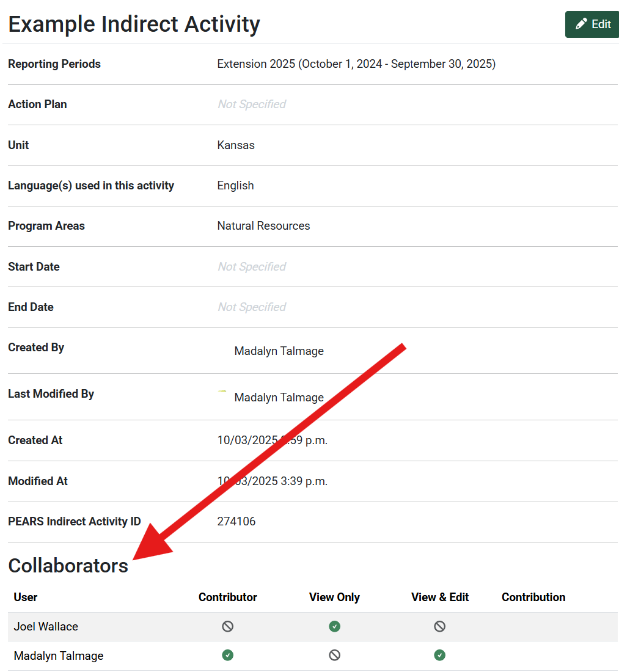This screenshot has height=672, width=619.
Task: Click Joel Wallace's View Only checkmark icon
Action: click(x=334, y=626)
